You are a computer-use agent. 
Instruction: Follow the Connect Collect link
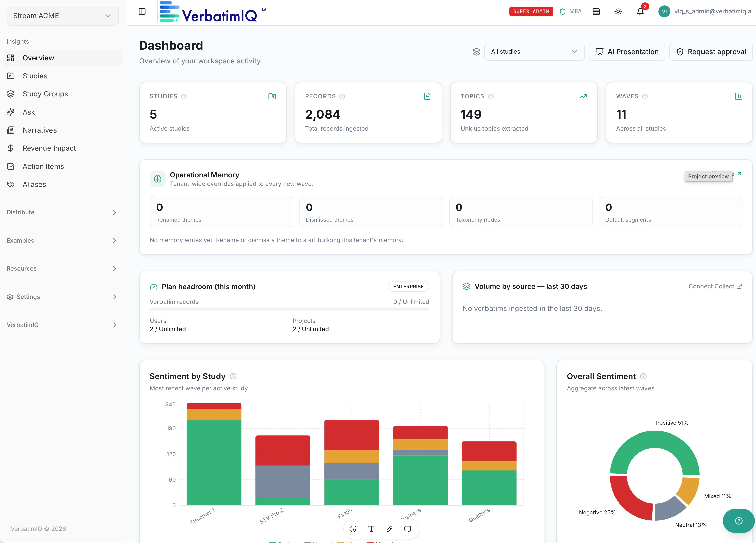(x=715, y=286)
